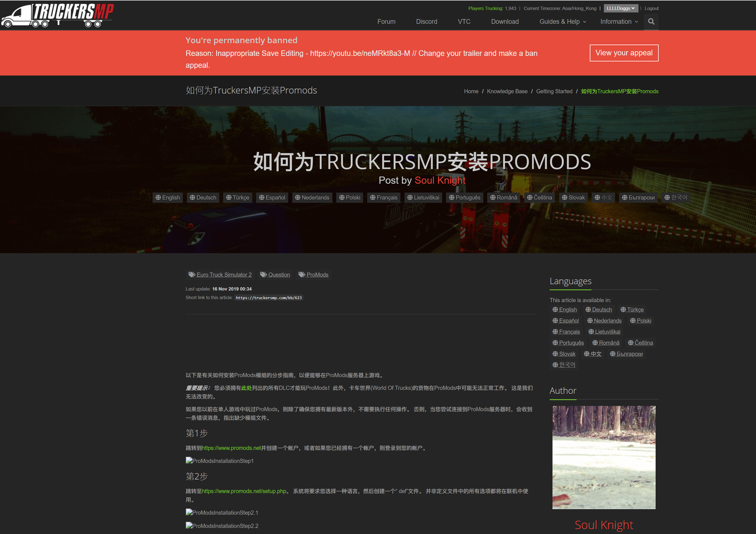This screenshot has width=756, height=534.
Task: Click the View your appeal button
Action: point(624,53)
